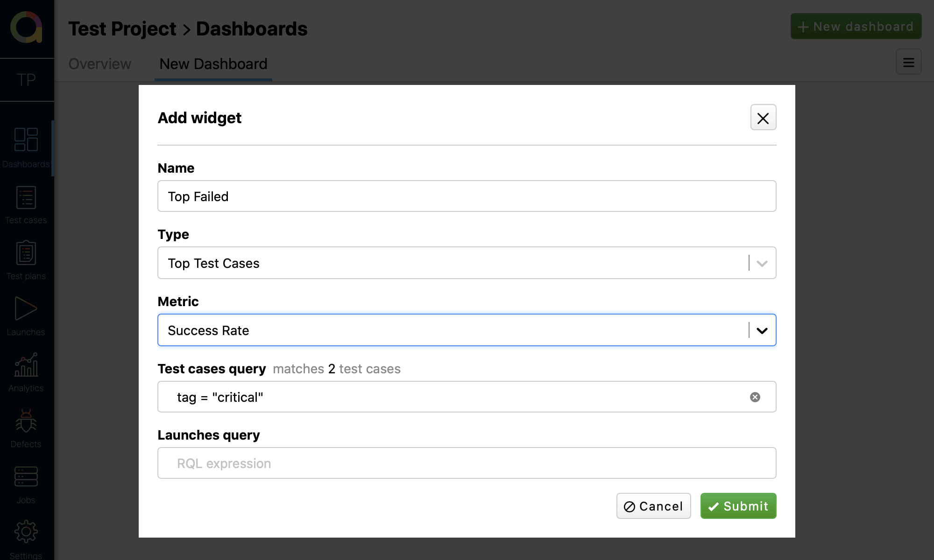The height and width of the screenshot is (560, 934).
Task: Click the Allure logo icon
Action: click(x=27, y=28)
